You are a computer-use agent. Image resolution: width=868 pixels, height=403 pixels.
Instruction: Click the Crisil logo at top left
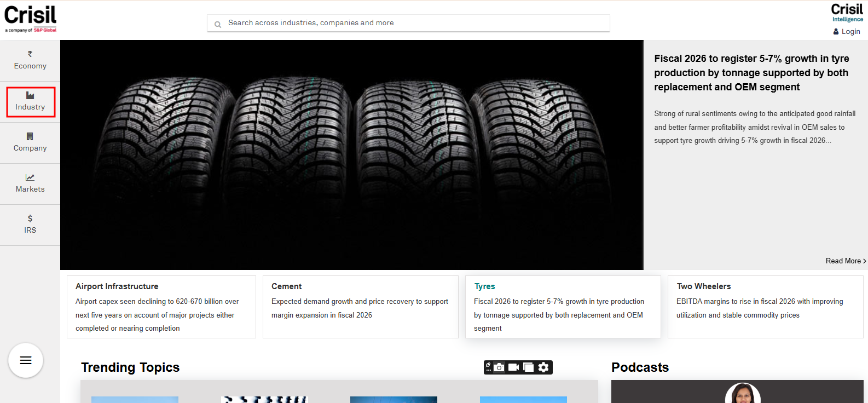(31, 19)
